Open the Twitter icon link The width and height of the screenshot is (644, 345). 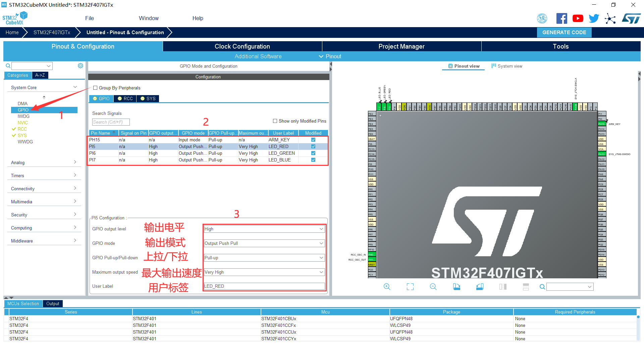[594, 18]
